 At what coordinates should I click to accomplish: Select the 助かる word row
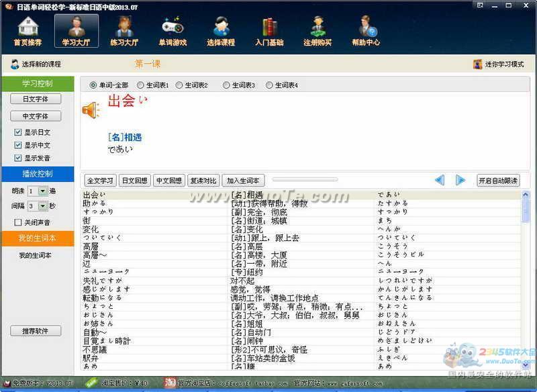click(x=301, y=203)
